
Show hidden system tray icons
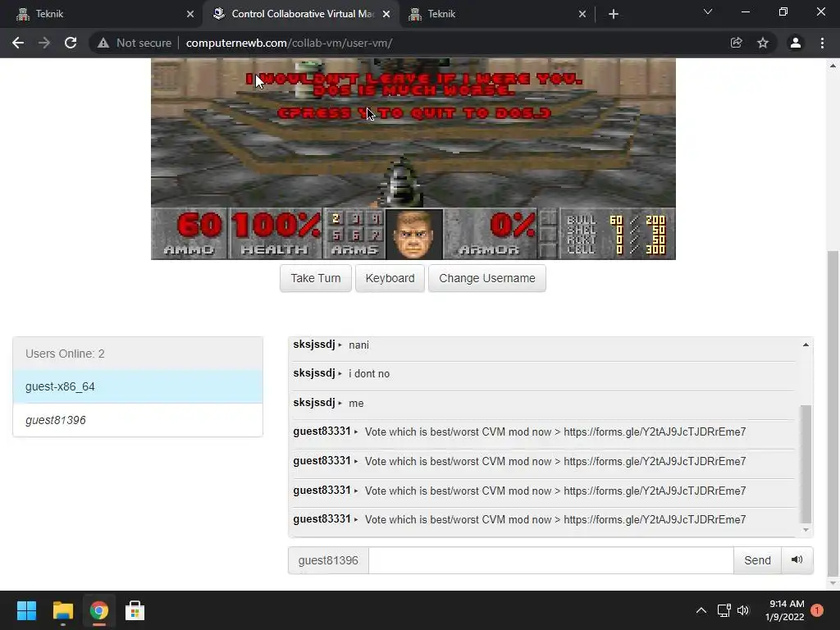701,610
